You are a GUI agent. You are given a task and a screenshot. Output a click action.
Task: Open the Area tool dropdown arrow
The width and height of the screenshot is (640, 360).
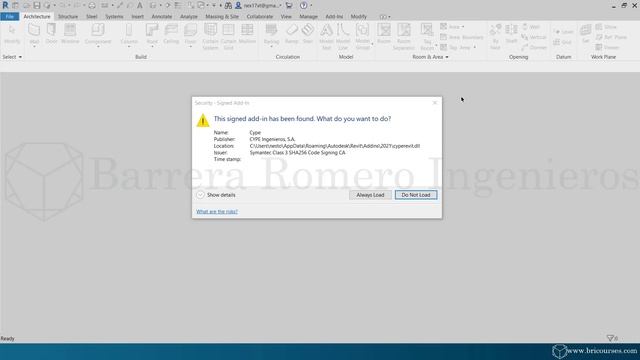tap(463, 27)
